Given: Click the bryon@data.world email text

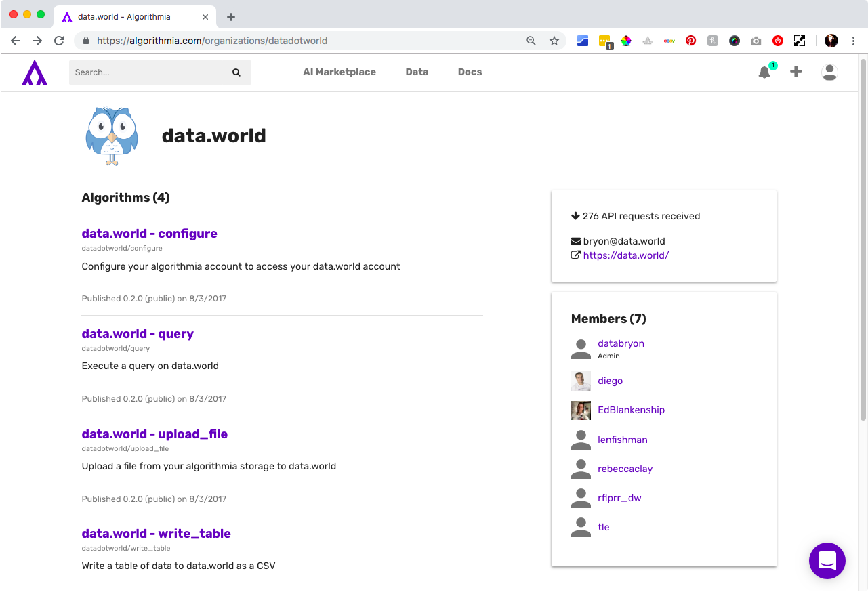Looking at the screenshot, I should pyautogui.click(x=624, y=241).
